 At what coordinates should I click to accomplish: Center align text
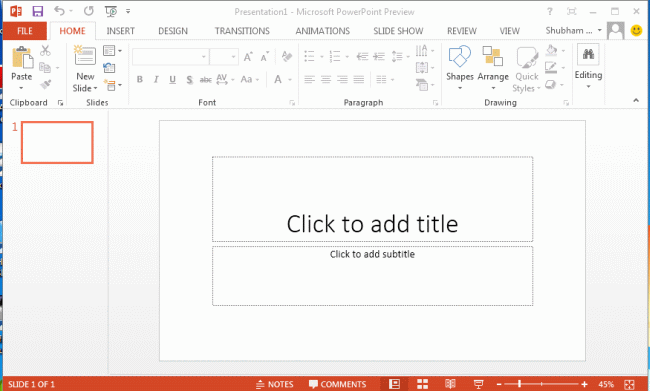coord(326,79)
